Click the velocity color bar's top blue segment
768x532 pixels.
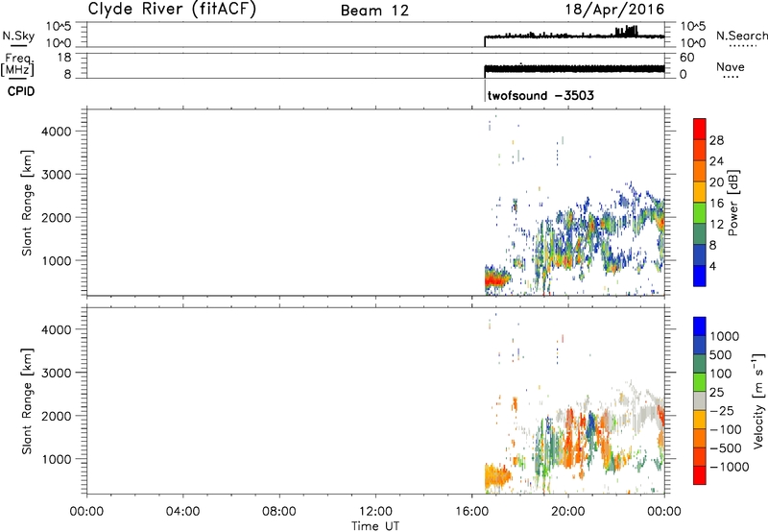click(700, 326)
